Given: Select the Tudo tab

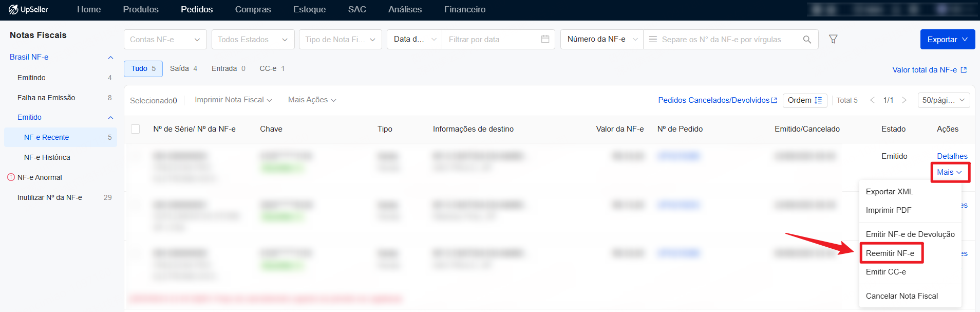Looking at the screenshot, I should 143,69.
